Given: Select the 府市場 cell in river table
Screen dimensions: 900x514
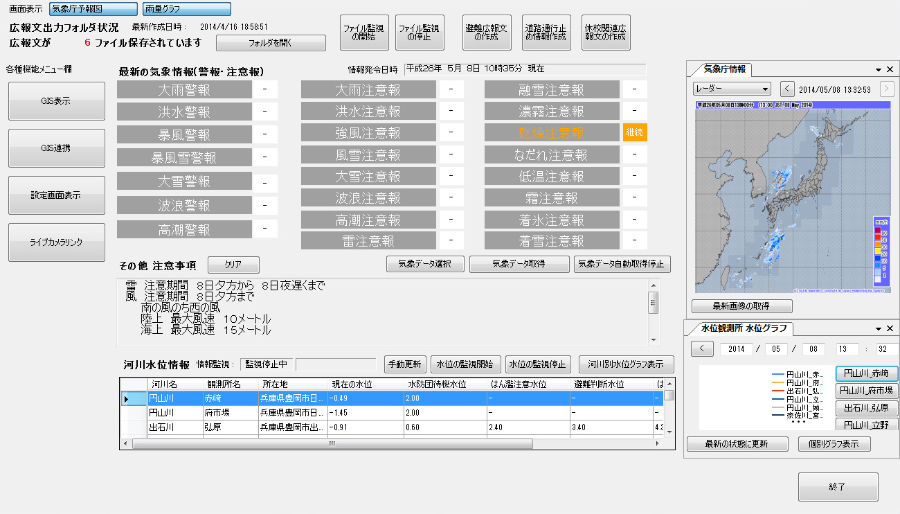Looking at the screenshot, I should (x=230, y=413).
